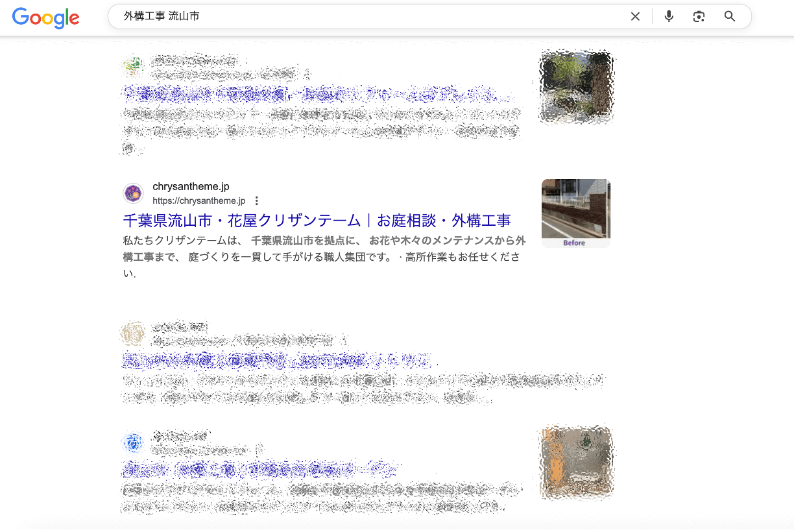Click the https://chrysantheme.jp URL line
The height and width of the screenshot is (532, 794).
coord(199,201)
